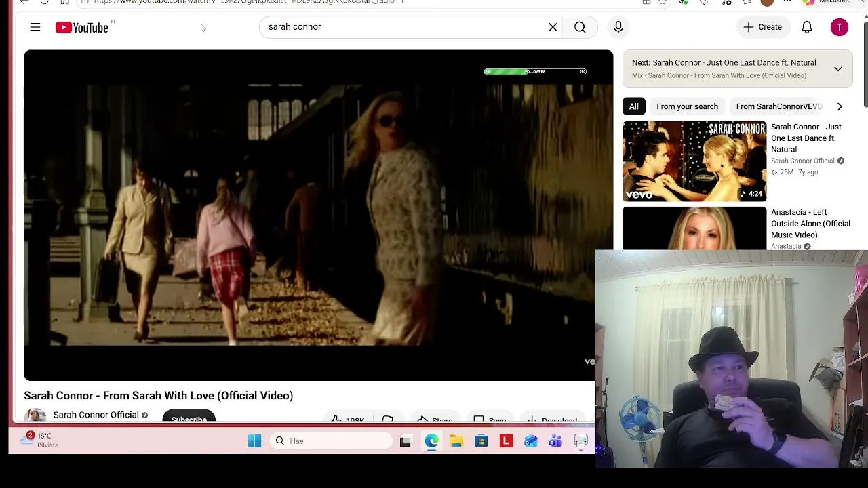Open the account avatar menu
This screenshot has width=868, height=488.
click(839, 27)
